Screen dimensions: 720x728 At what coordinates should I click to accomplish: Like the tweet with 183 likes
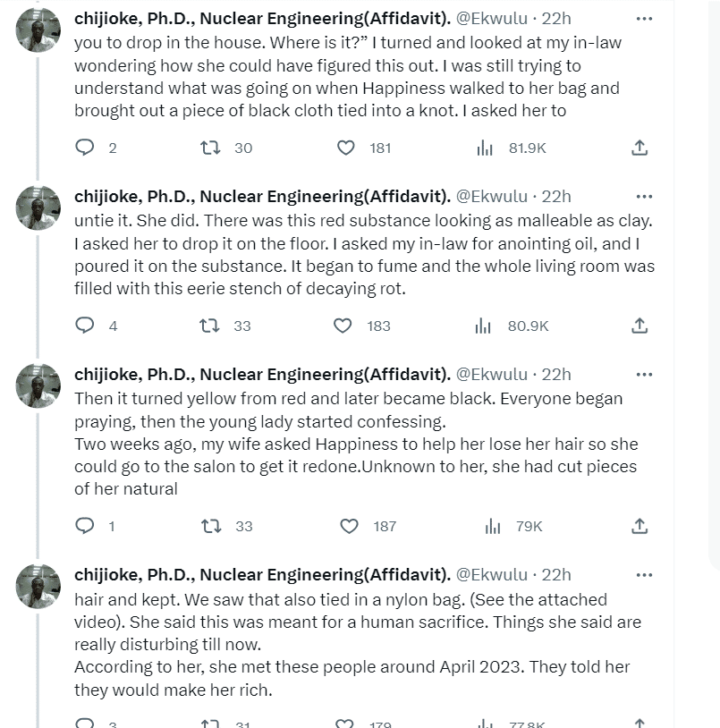click(343, 326)
